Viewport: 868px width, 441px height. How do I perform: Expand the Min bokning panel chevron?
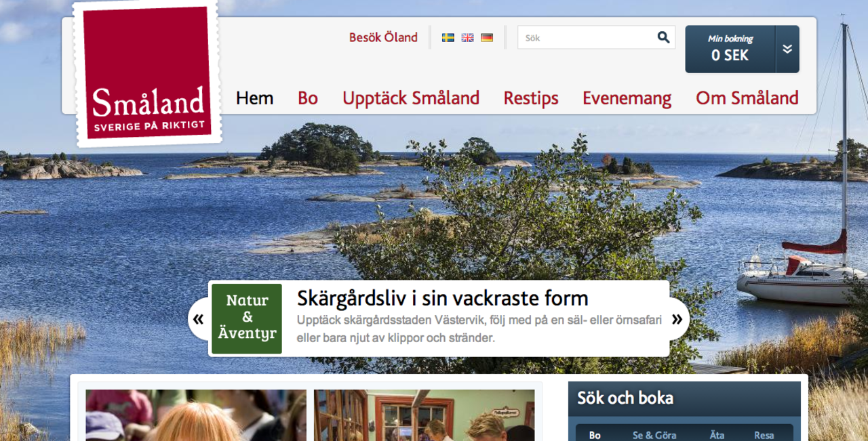click(x=787, y=49)
